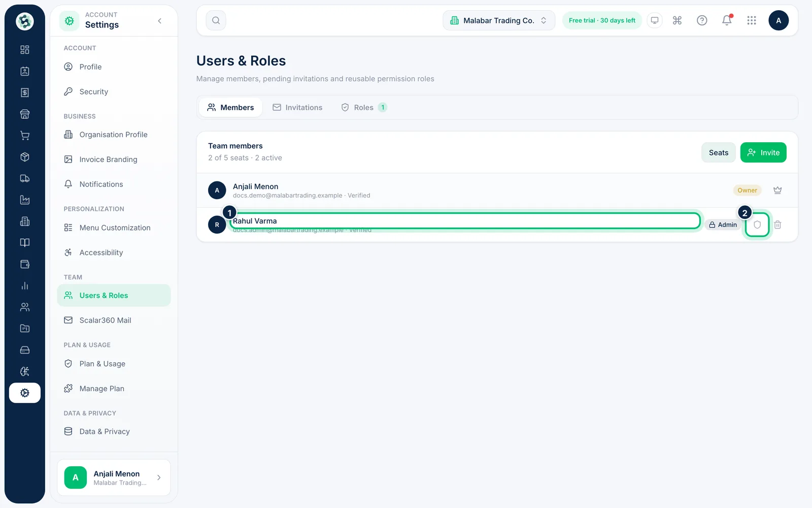Click the package box icon in the dark sidebar

[24, 157]
